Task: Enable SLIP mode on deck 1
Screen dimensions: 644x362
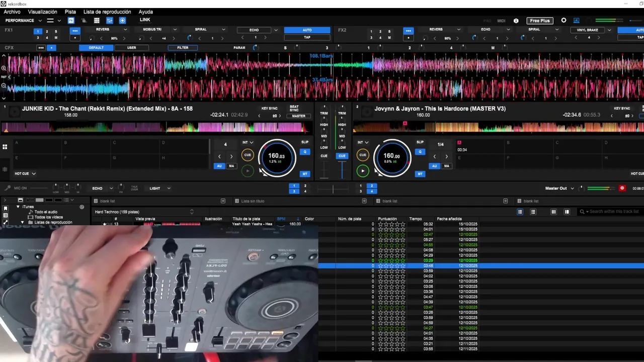Action: coord(305,142)
